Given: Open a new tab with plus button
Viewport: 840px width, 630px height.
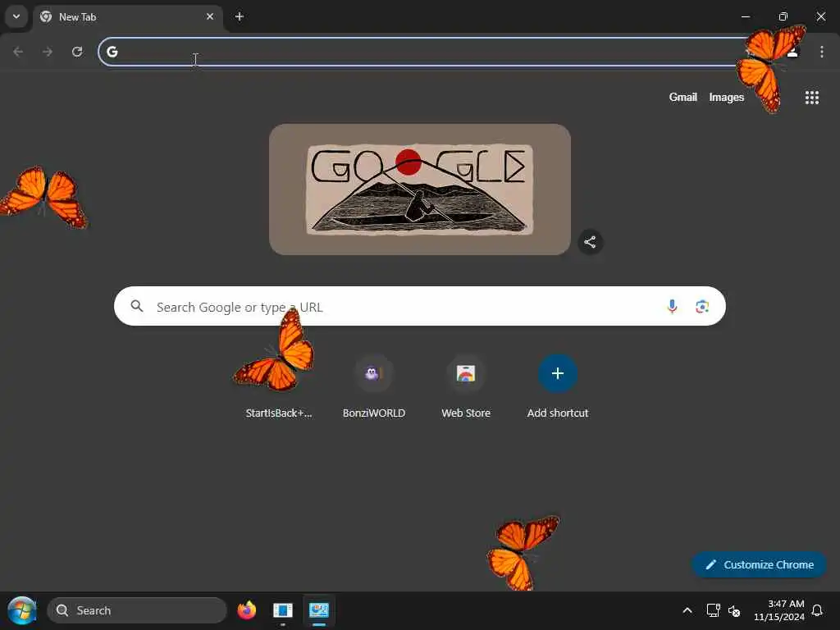Looking at the screenshot, I should click(x=240, y=16).
